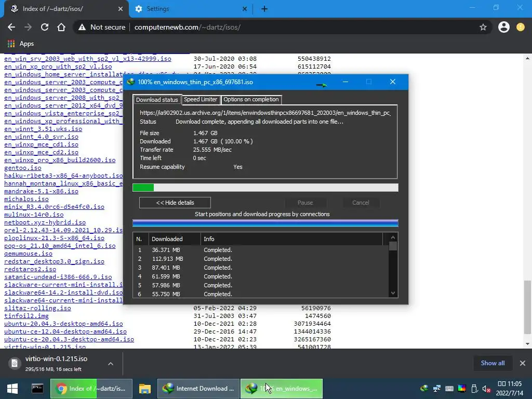Expand virtio-win download options chevron
The height and width of the screenshot is (399, 532).
[x=111, y=364]
